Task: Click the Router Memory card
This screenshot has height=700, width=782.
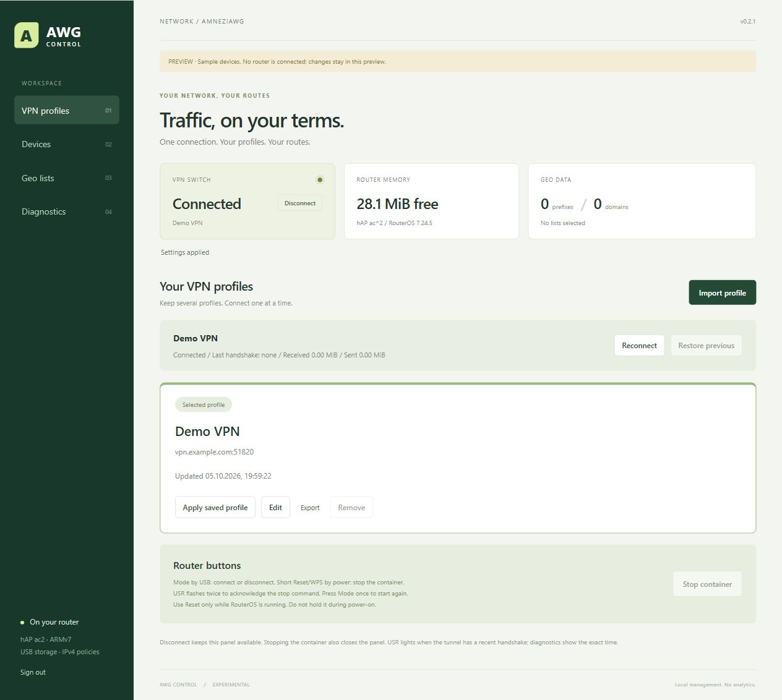Action: click(431, 201)
